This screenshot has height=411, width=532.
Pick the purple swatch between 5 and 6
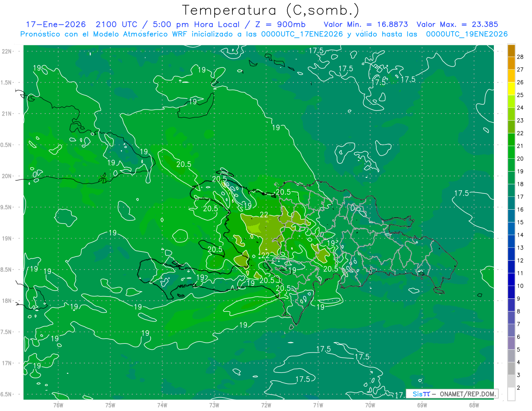(x=511, y=343)
